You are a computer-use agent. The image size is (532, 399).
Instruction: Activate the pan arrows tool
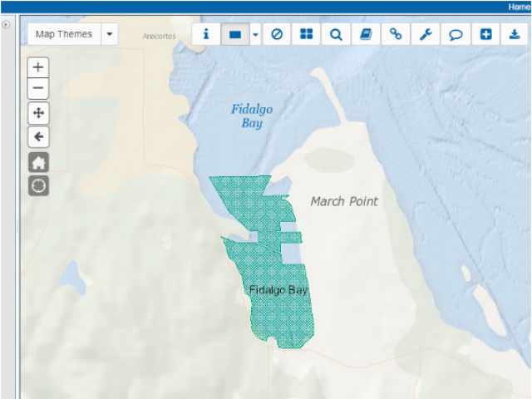38,113
